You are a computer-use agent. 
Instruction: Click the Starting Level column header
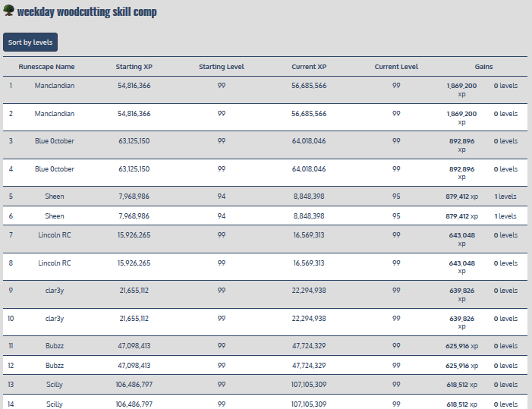tap(222, 67)
